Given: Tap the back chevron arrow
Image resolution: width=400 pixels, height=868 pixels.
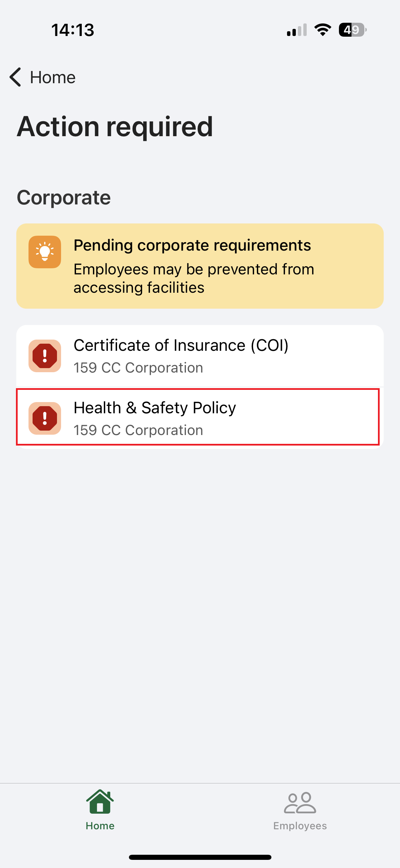Looking at the screenshot, I should tap(16, 77).
